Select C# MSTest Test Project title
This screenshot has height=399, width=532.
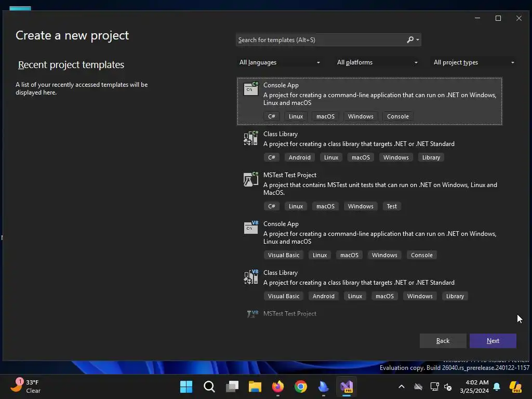[x=290, y=175]
